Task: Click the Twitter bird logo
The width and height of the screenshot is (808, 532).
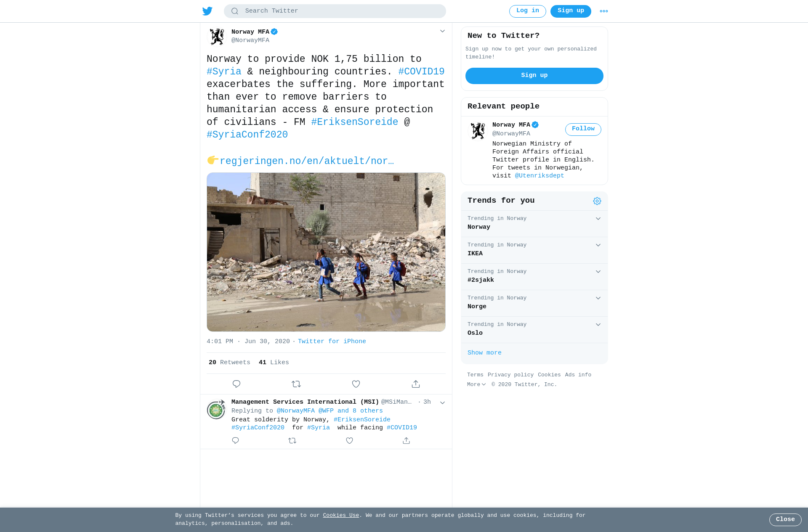Action: click(207, 11)
